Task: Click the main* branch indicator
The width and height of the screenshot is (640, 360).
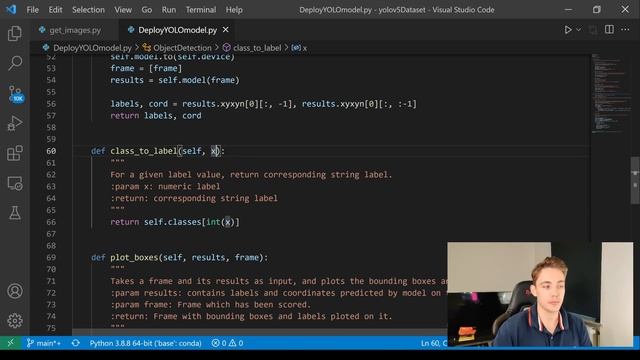Action: point(43,343)
